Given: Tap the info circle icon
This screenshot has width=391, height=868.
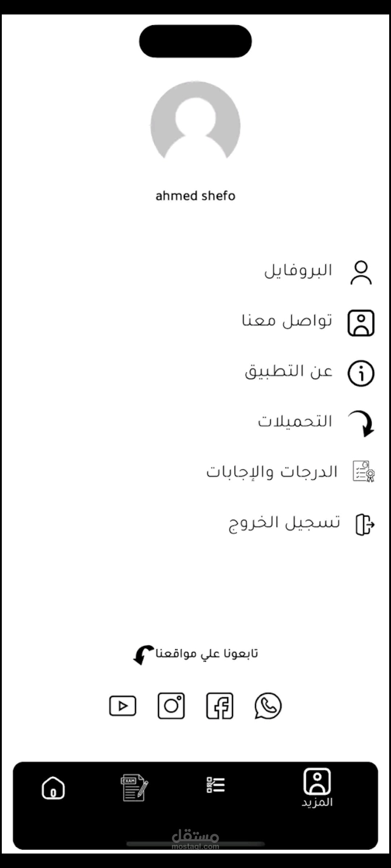Looking at the screenshot, I should click(x=361, y=373).
